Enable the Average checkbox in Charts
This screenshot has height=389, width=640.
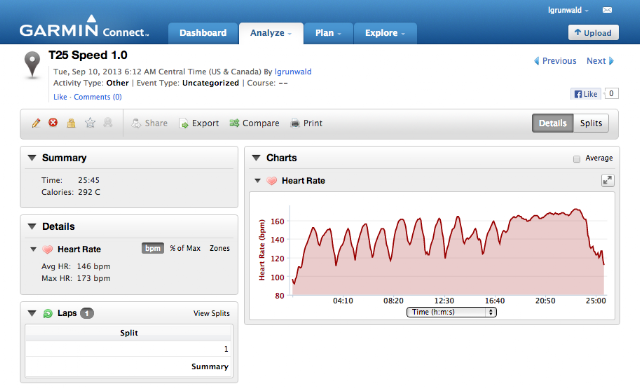(576, 159)
